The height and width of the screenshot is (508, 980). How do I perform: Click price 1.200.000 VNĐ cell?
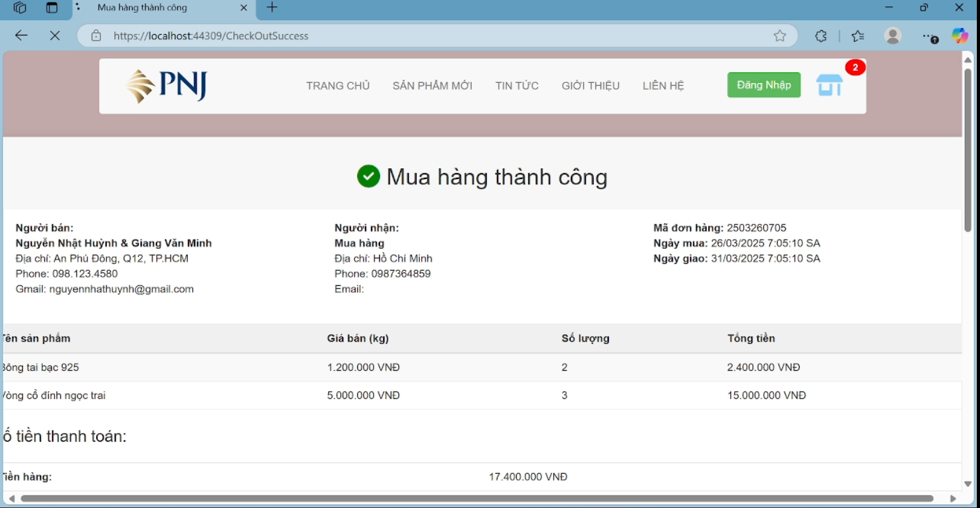pos(364,368)
